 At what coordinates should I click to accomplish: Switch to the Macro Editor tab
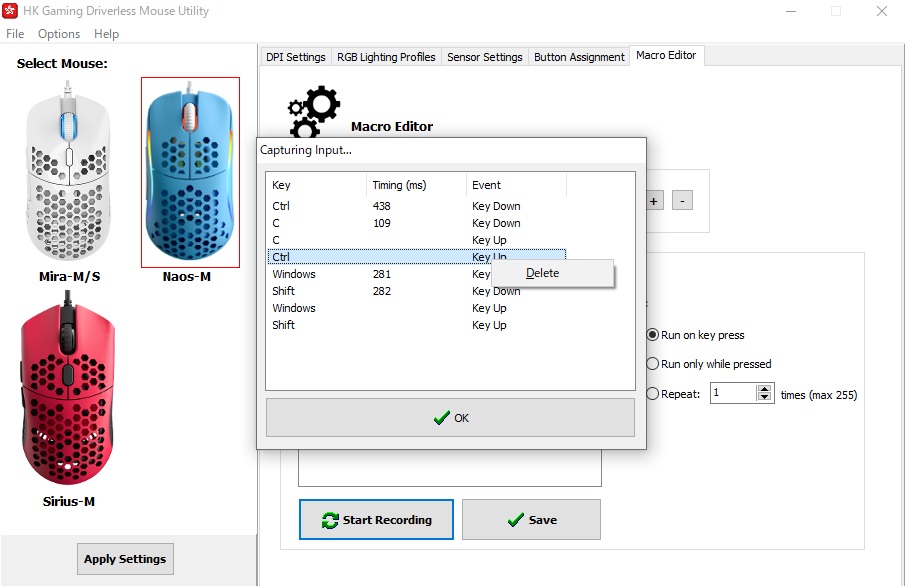point(666,55)
